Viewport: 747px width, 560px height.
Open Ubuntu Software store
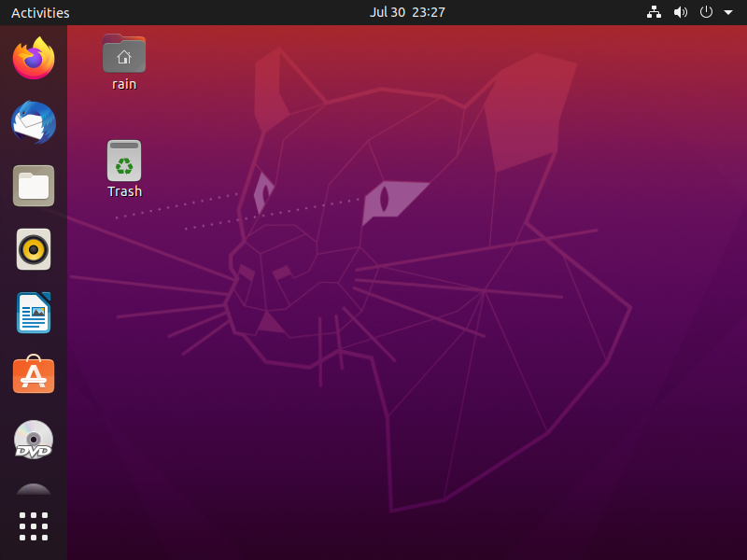pos(34,374)
